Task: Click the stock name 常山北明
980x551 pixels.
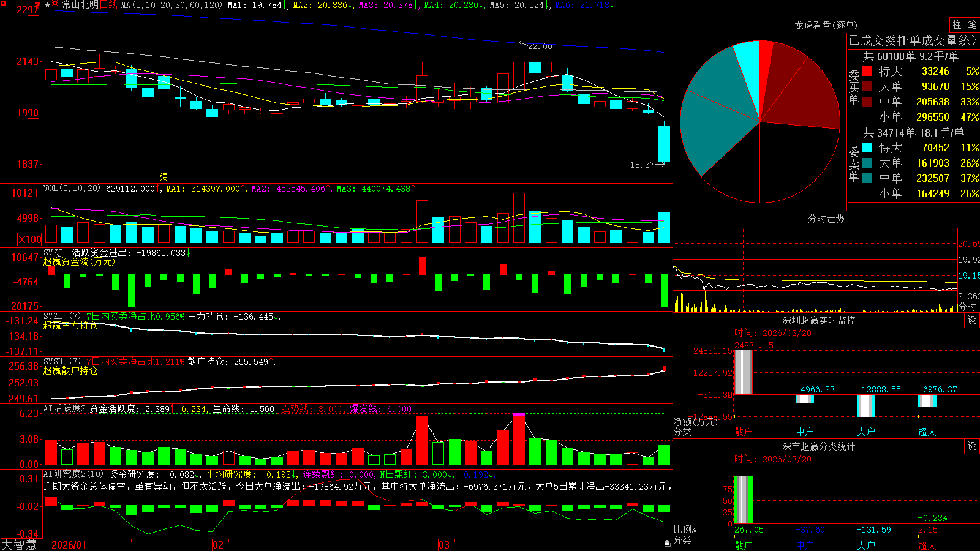Action: tap(80, 5)
